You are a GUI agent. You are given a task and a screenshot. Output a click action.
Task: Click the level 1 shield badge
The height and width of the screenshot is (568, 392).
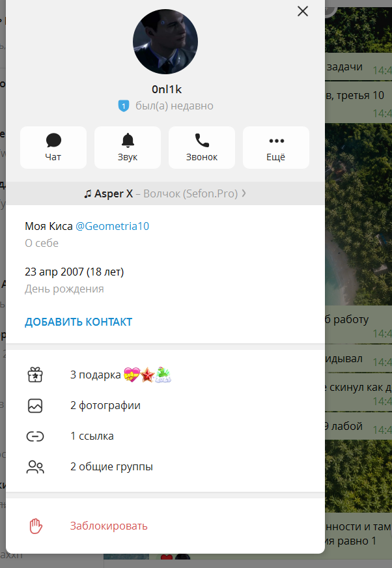click(124, 106)
